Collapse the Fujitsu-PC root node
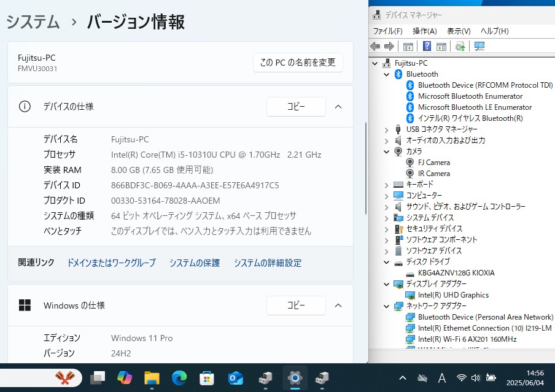 (x=375, y=63)
